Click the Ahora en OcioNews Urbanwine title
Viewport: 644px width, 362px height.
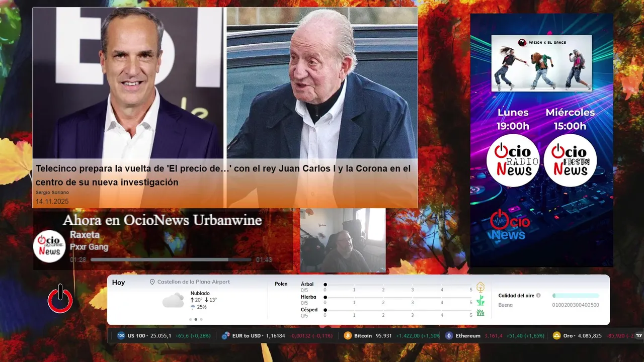162,220
